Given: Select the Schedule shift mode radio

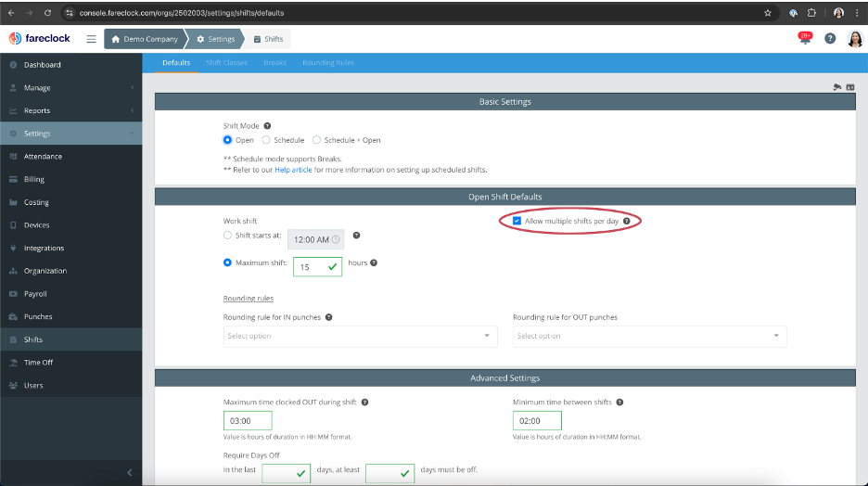Looking at the screenshot, I should point(266,140).
